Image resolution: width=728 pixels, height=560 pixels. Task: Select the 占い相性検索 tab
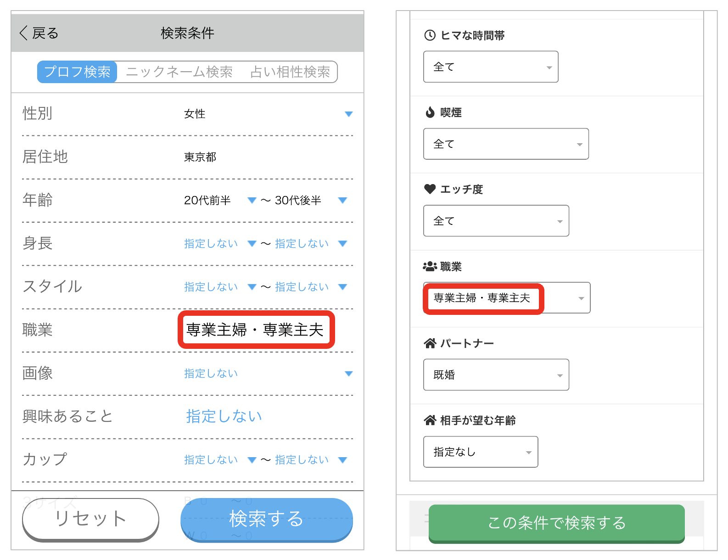[290, 72]
